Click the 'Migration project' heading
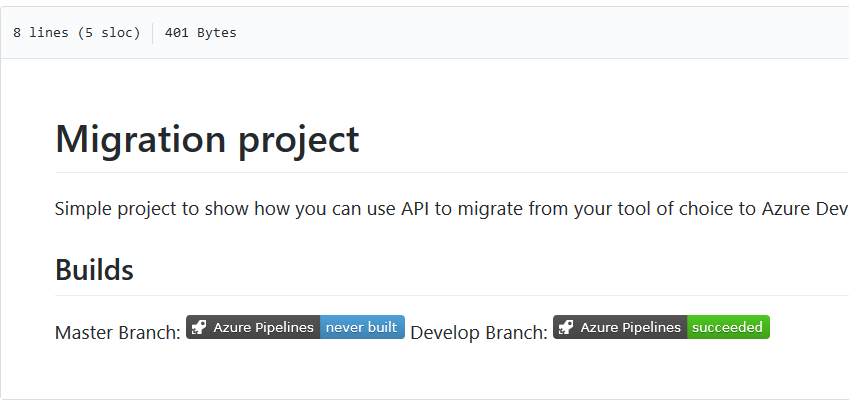The height and width of the screenshot is (400, 849). point(207,139)
